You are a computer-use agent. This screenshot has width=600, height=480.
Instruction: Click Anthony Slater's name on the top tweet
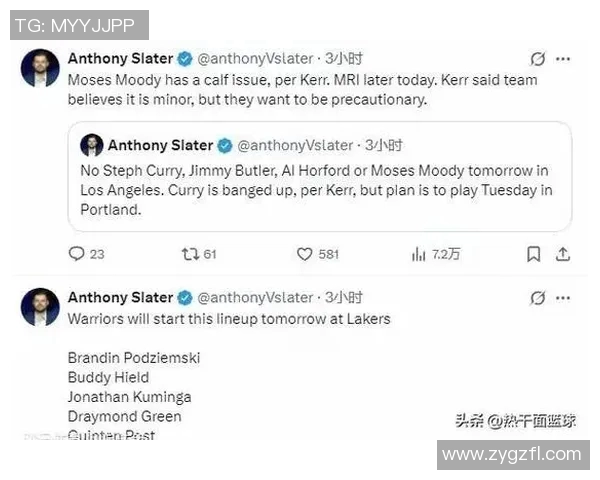[120, 58]
